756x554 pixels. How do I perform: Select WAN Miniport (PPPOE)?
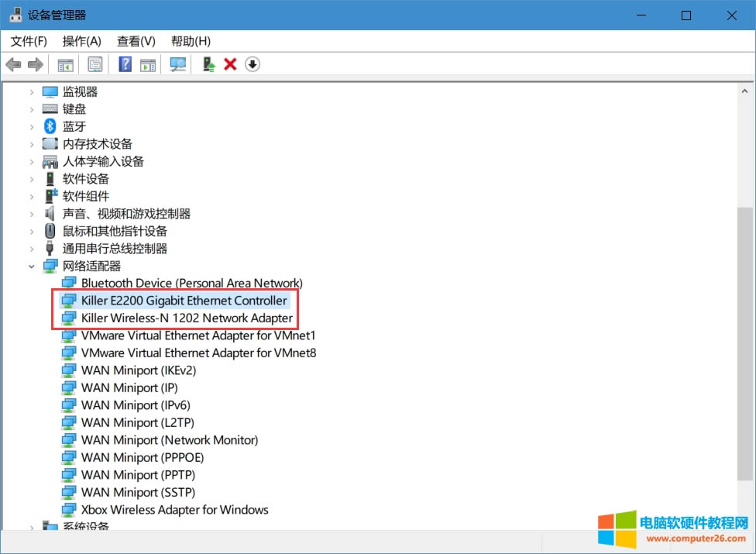(143, 457)
